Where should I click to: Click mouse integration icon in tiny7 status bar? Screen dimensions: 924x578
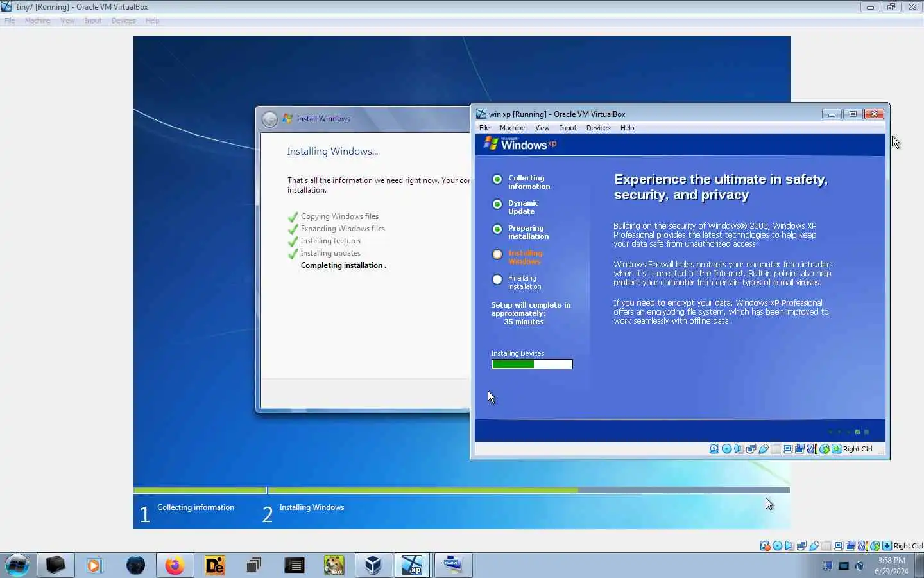tap(875, 546)
